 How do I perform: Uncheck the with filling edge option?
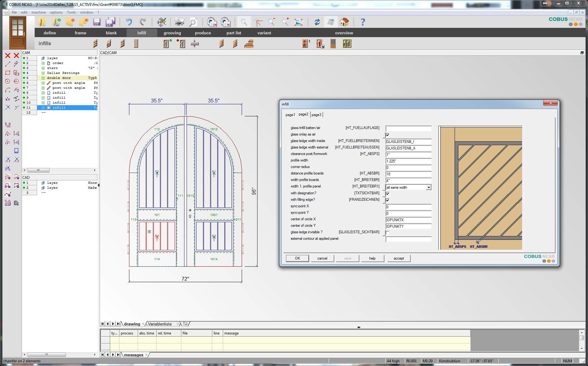(x=387, y=200)
